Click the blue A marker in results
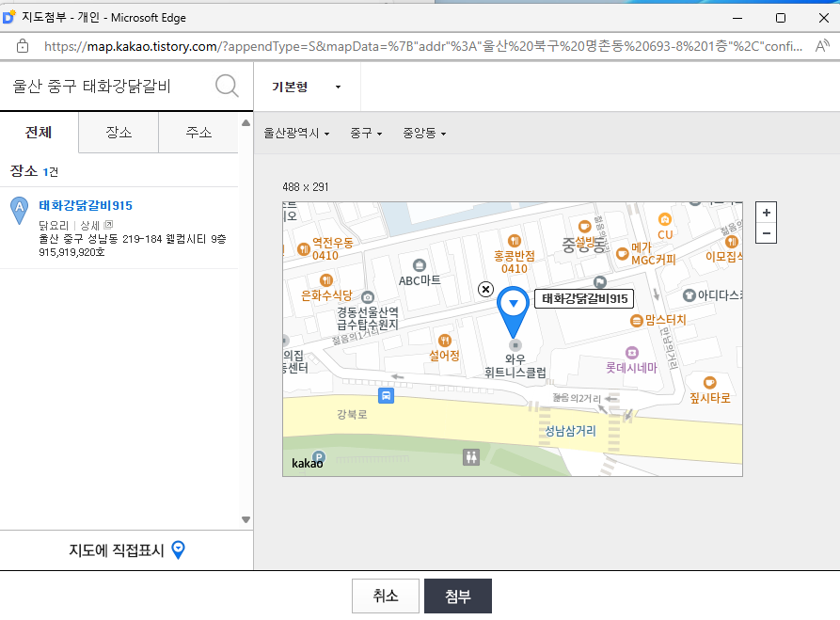The image size is (840, 620). click(20, 210)
